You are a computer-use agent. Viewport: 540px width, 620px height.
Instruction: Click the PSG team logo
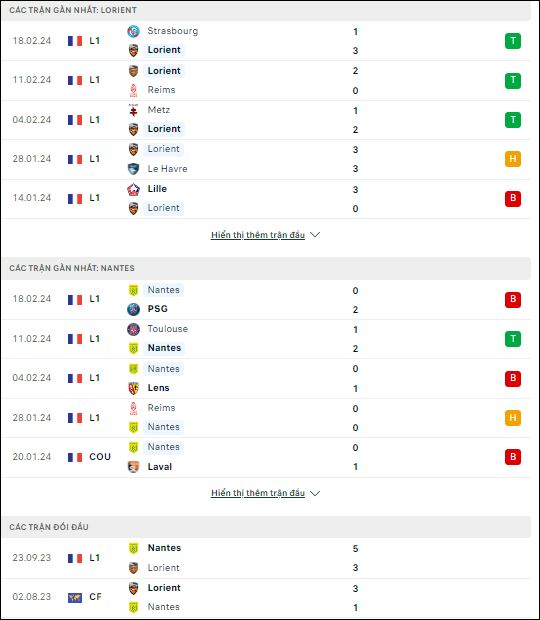133,309
